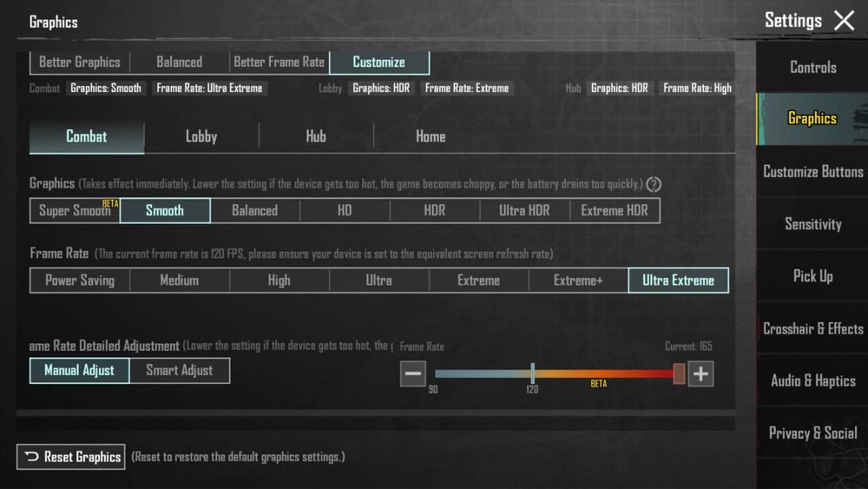This screenshot has height=489, width=868.
Task: Choose HDR graphics quality
Action: point(435,210)
